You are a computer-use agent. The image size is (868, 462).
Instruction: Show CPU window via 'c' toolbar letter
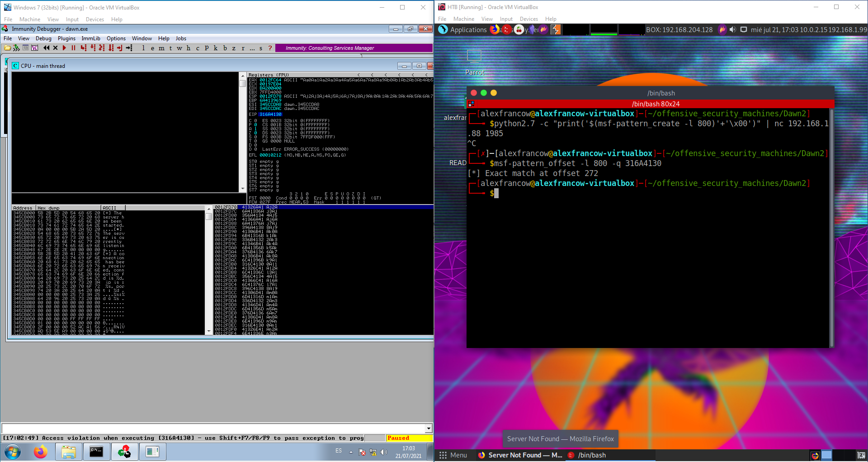tap(198, 48)
